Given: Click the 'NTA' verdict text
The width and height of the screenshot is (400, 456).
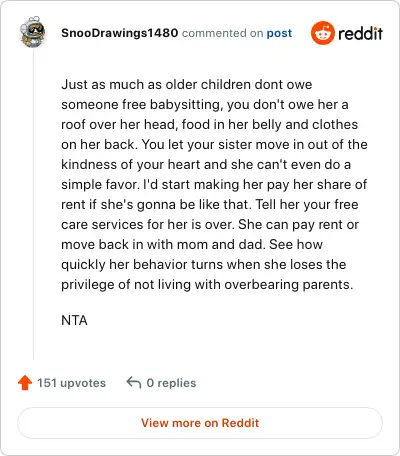Looking at the screenshot, I should (74, 320).
